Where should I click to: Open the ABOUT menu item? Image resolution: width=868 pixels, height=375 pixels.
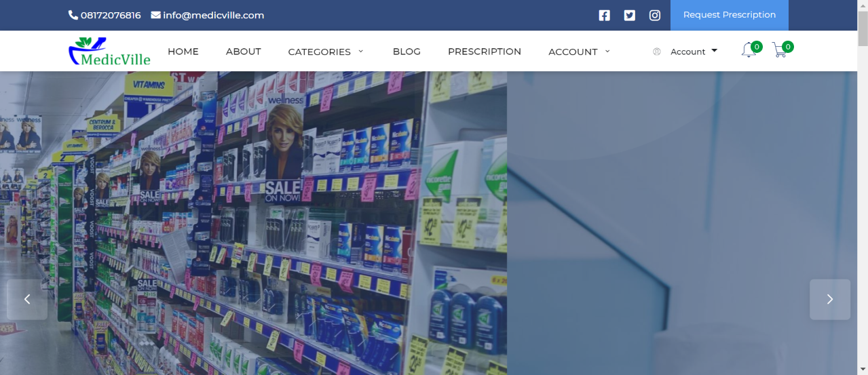click(243, 52)
